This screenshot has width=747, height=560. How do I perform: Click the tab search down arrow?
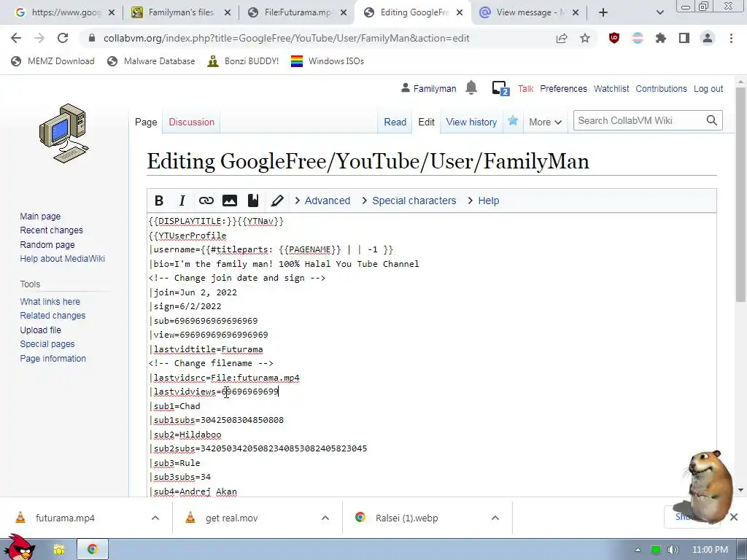(659, 12)
